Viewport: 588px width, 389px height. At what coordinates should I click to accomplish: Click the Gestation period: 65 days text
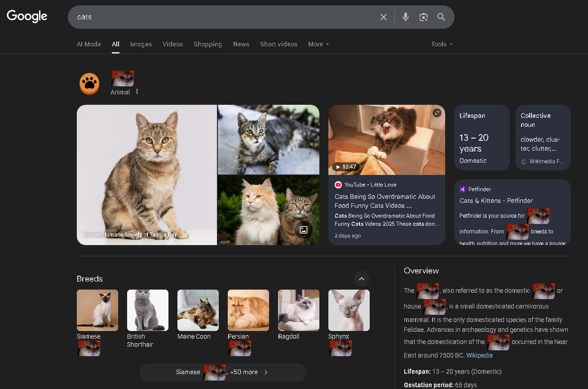440,385
